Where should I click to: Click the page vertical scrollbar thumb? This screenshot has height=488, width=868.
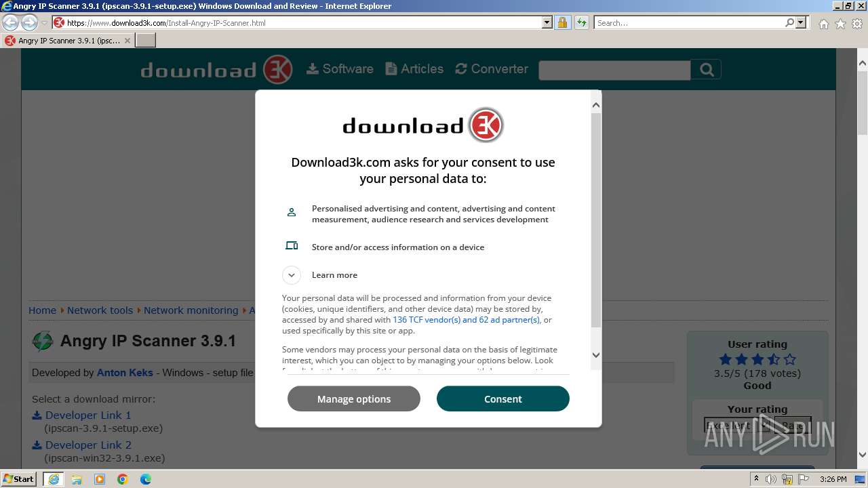[x=863, y=102]
